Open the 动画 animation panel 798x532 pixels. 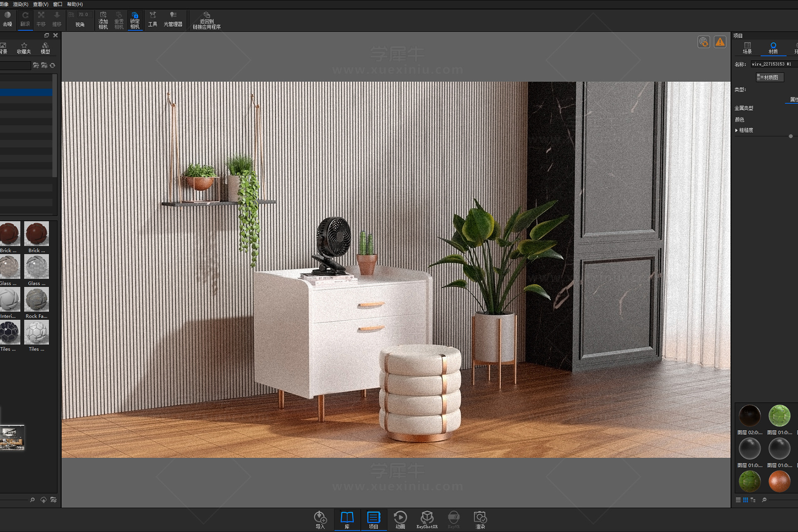[400, 520]
